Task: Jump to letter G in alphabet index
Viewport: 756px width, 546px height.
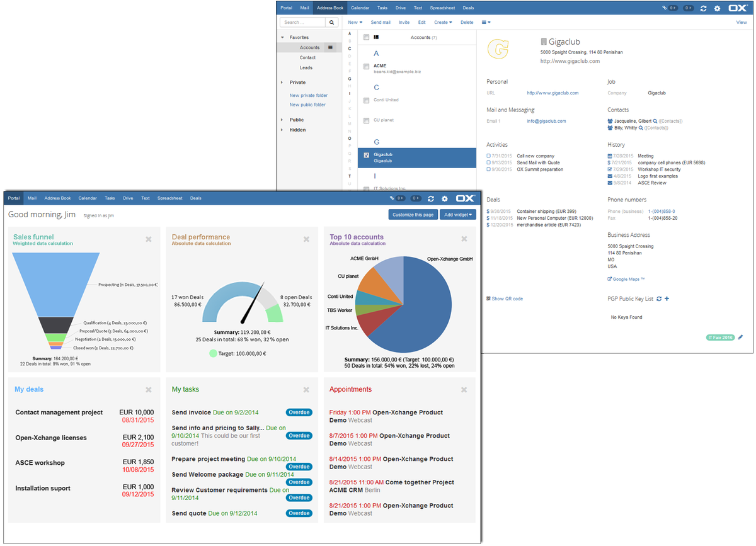Action: pos(350,79)
